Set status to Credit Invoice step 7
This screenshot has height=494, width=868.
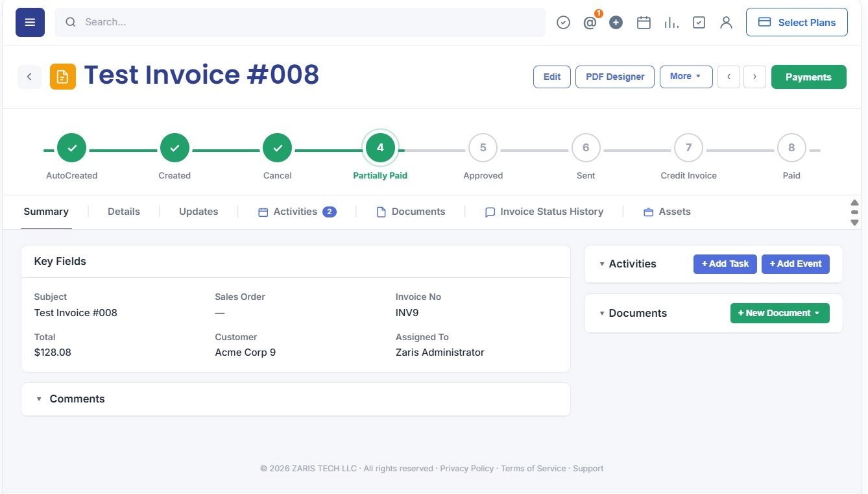pyautogui.click(x=688, y=148)
